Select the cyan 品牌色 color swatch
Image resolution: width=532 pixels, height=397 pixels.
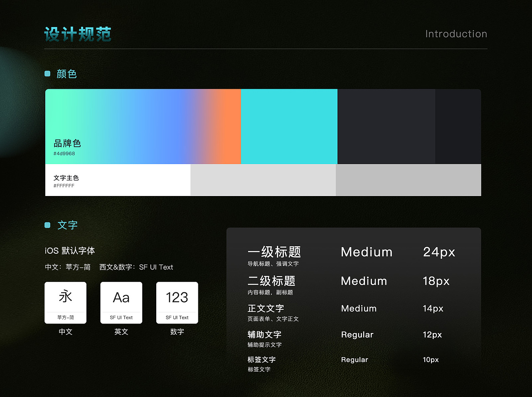(x=289, y=126)
